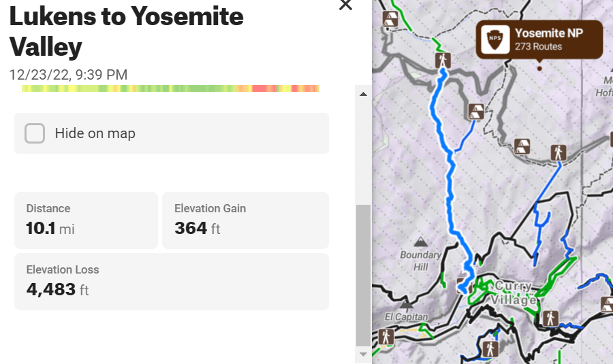613x364 pixels.
Task: Close the Lukens to Yosemite Valley panel
Action: [345, 5]
